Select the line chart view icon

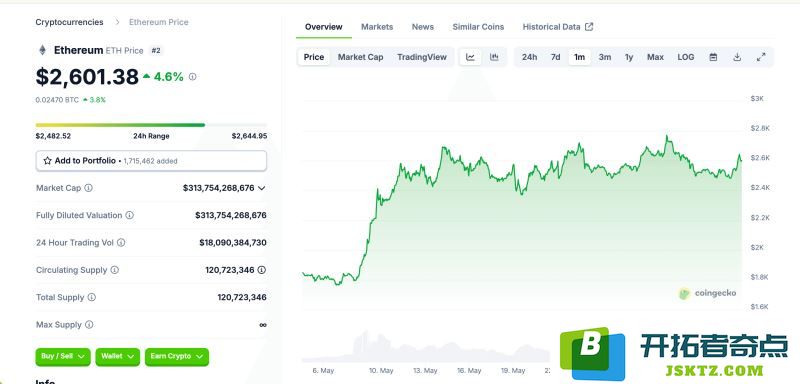(470, 57)
